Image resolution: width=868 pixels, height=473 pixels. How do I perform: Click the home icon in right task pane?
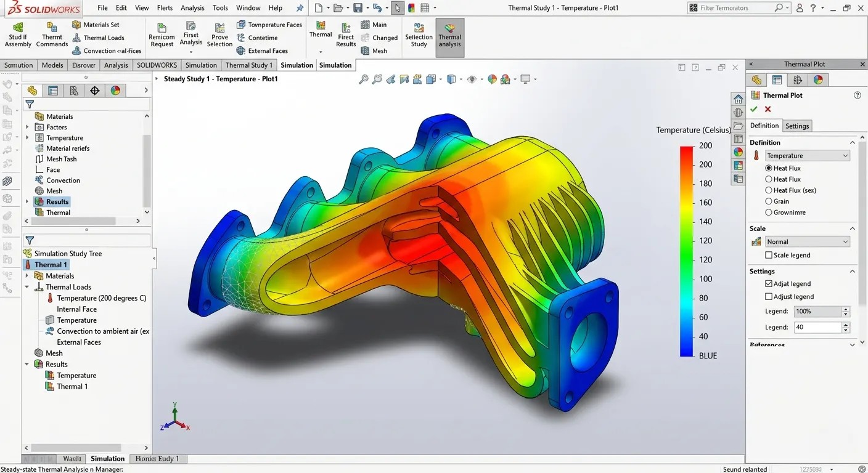738,99
